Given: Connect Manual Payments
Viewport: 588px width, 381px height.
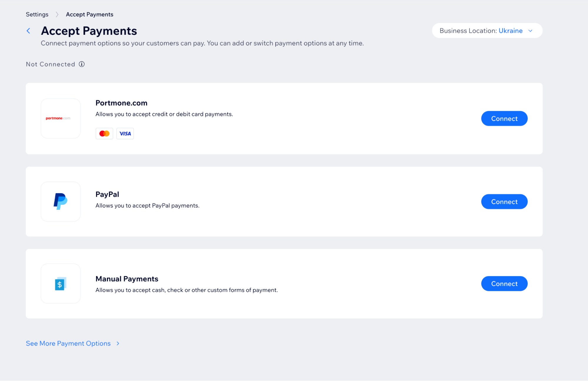Looking at the screenshot, I should point(504,283).
